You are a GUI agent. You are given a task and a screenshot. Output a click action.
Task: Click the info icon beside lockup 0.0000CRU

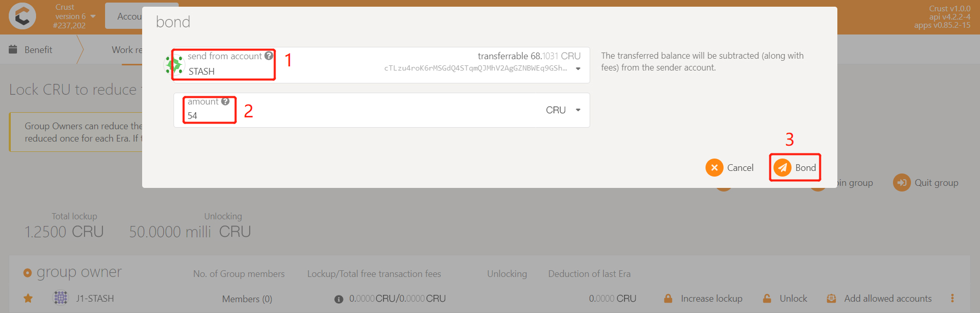point(339,299)
